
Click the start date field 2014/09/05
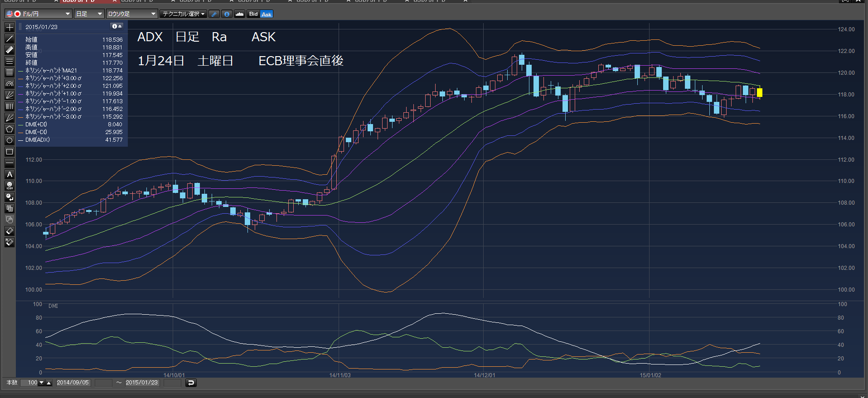pos(73,383)
